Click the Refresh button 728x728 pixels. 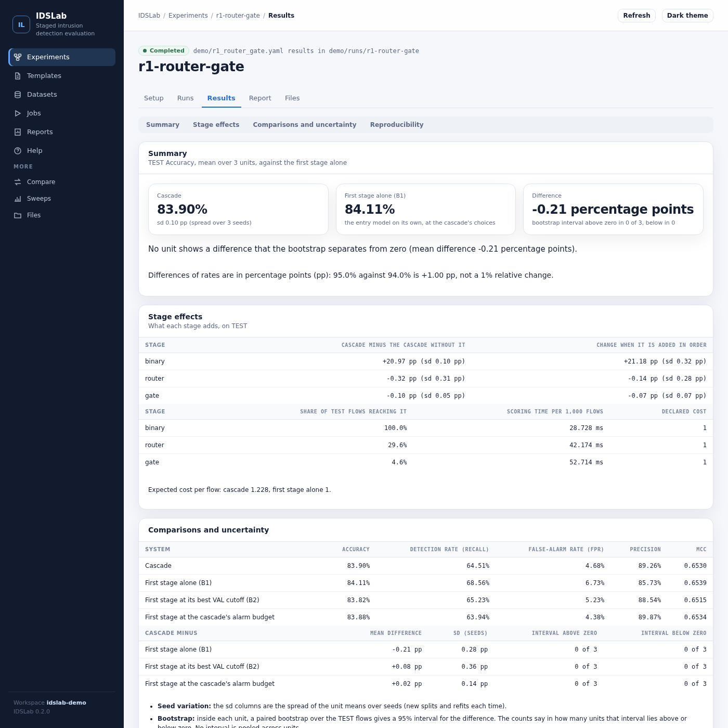[636, 16]
